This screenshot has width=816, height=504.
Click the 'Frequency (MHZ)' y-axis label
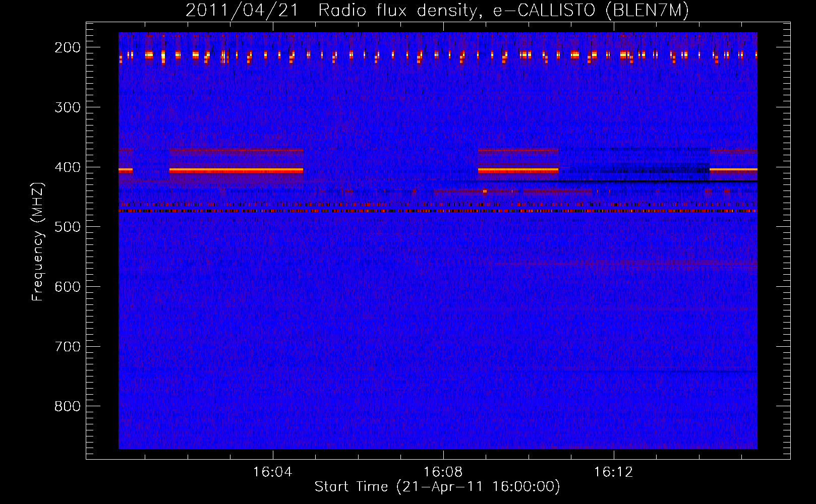pos(38,242)
